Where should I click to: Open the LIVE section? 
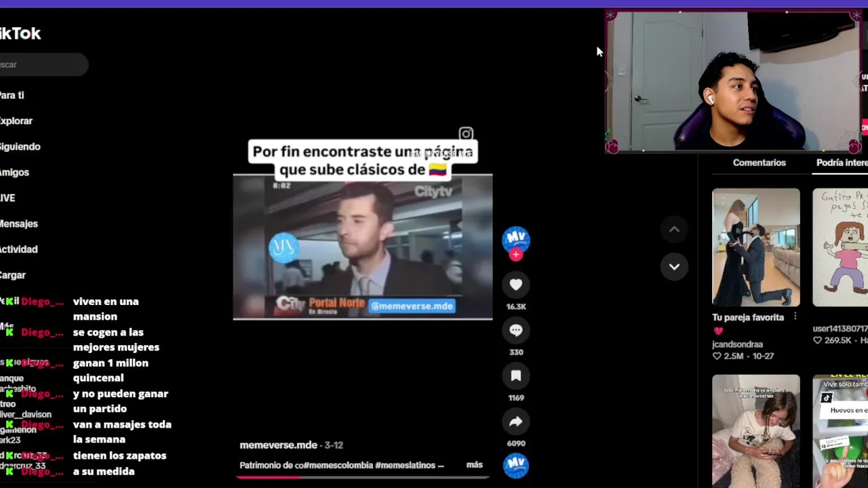pos(7,198)
